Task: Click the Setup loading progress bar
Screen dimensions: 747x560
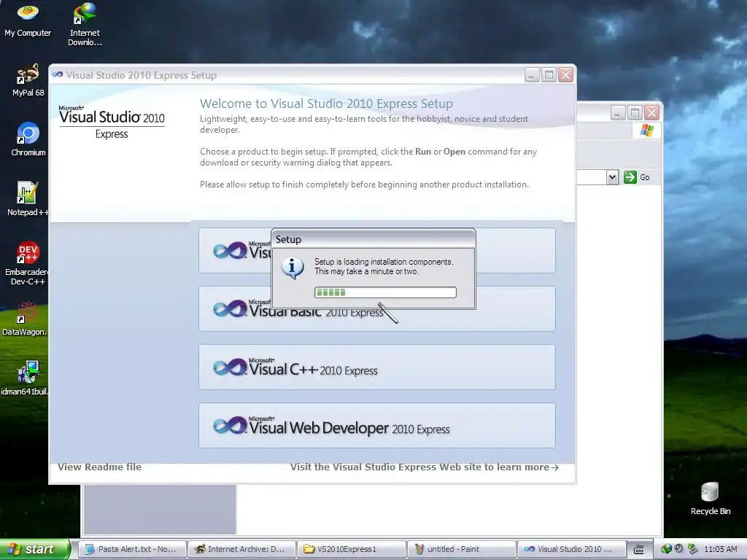Action: point(385,292)
